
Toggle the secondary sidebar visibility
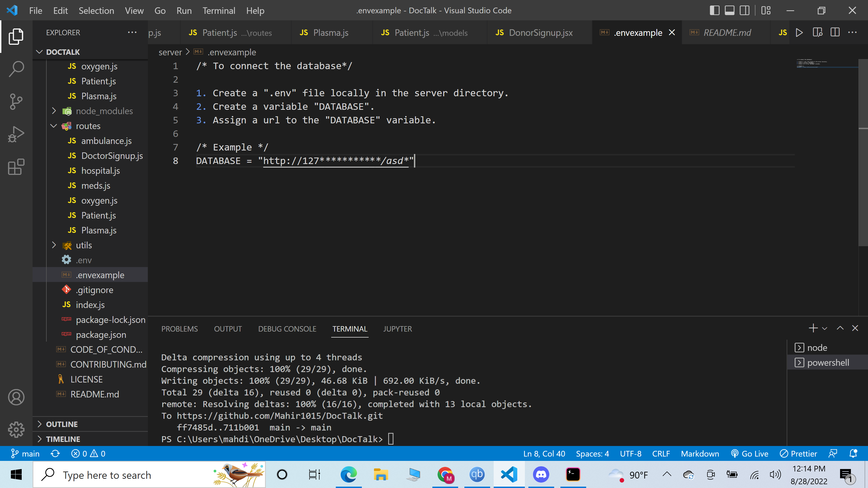coord(744,11)
